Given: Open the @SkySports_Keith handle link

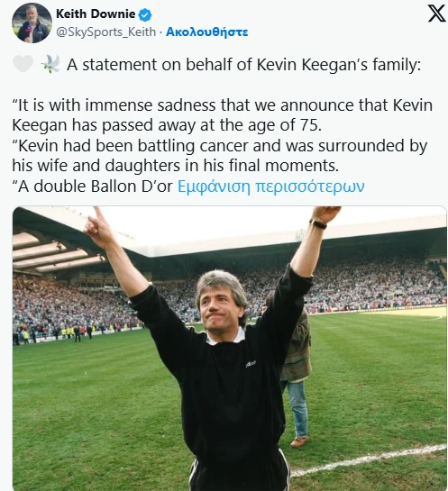Looking at the screenshot, I should pos(105,32).
